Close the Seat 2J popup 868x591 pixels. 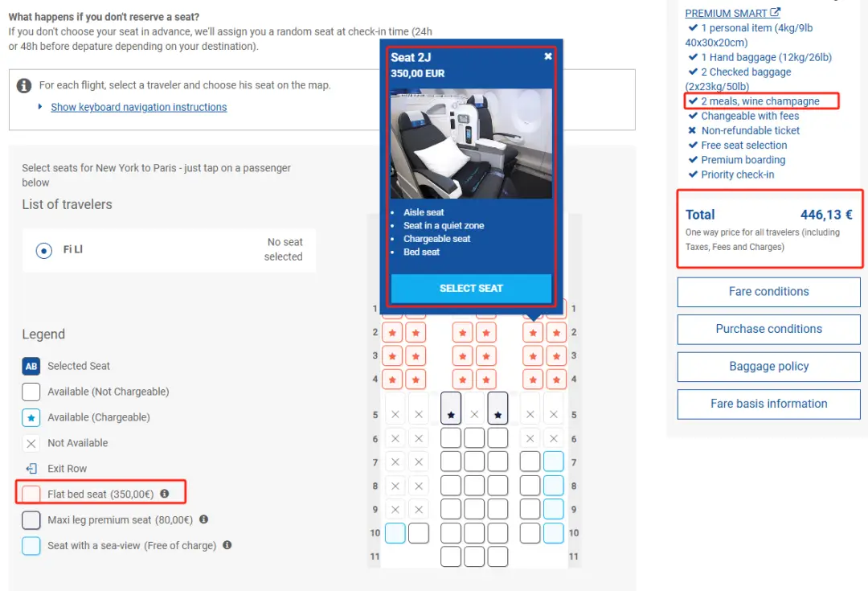coord(548,56)
